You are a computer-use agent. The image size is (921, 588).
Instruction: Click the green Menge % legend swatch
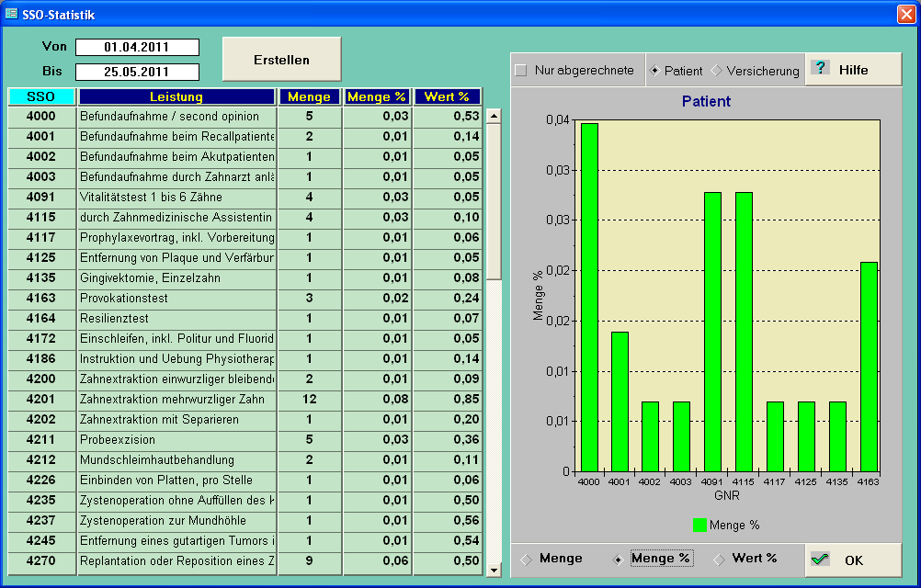tap(699, 526)
